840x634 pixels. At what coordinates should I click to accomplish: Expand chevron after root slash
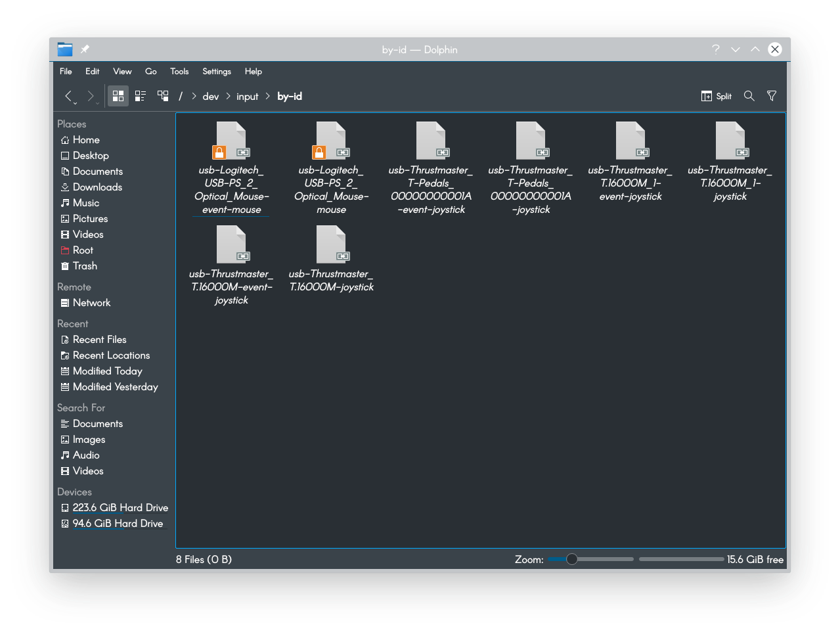coord(194,96)
